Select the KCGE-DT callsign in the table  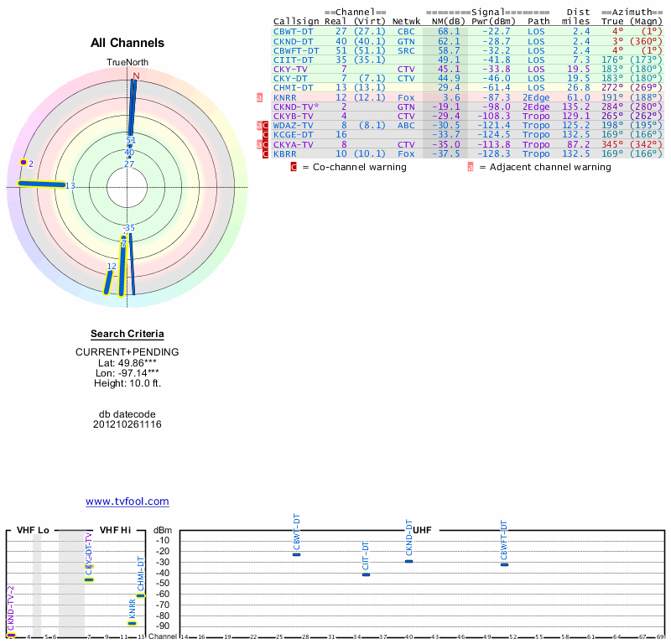click(293, 134)
